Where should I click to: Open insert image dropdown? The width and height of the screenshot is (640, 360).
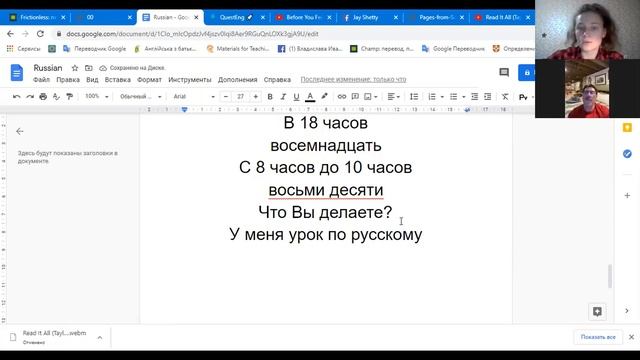(371, 97)
